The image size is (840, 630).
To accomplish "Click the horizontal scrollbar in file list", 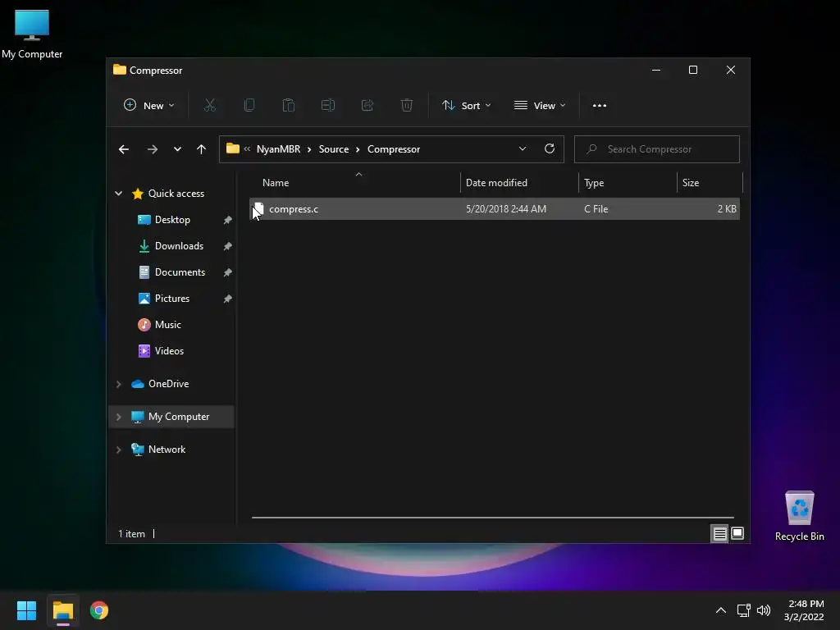I will pyautogui.click(x=493, y=518).
